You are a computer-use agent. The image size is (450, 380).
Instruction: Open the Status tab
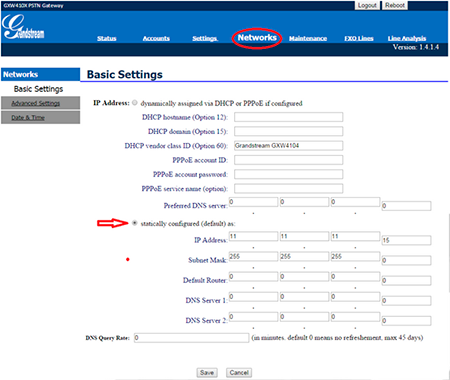(x=107, y=38)
